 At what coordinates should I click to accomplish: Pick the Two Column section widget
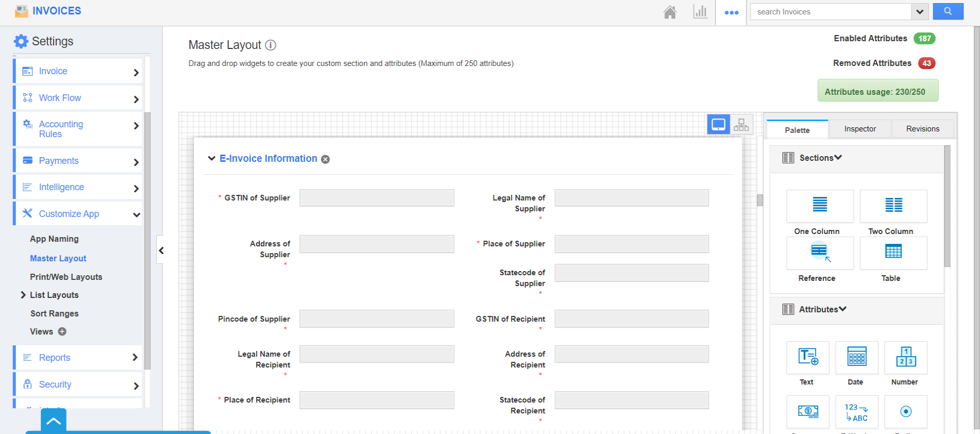click(x=893, y=206)
